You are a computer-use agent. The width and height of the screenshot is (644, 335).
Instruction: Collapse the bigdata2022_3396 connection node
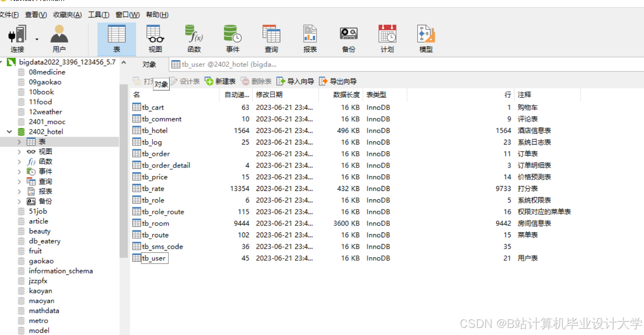(1, 62)
